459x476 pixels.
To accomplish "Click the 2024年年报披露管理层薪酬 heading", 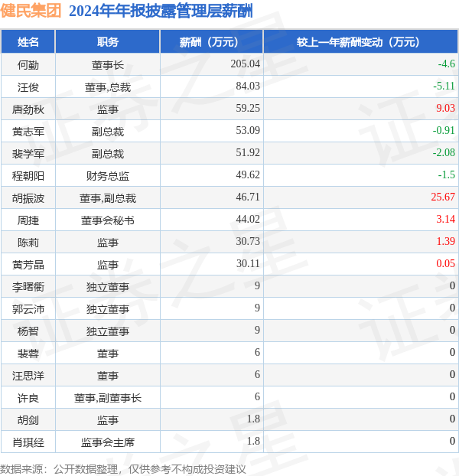I will click(161, 11).
